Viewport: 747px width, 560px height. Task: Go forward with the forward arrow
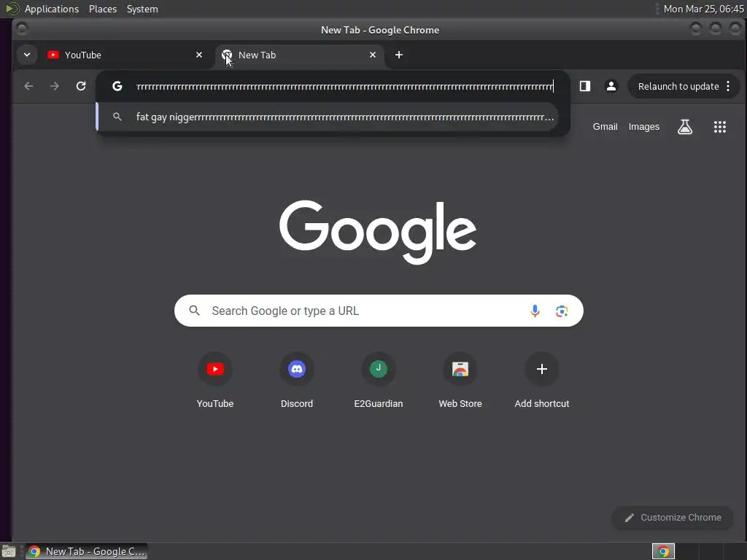coord(55,86)
